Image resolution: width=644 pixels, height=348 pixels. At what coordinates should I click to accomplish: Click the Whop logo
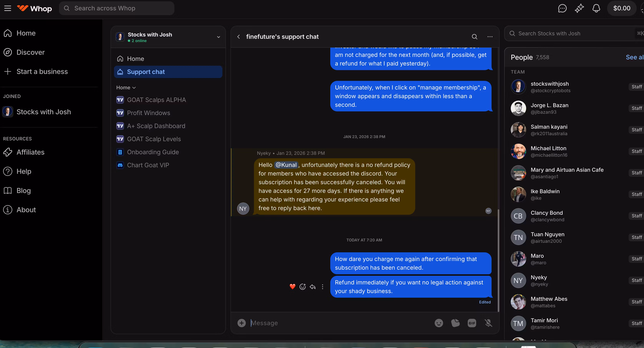coord(34,8)
